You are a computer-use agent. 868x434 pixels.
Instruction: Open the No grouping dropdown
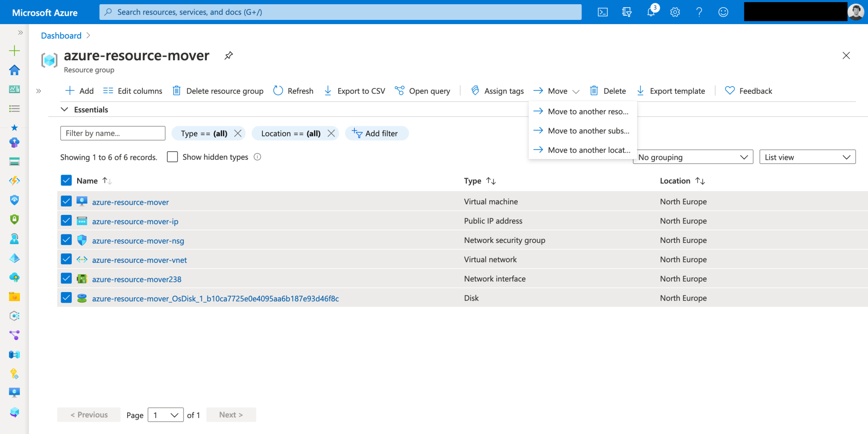693,157
